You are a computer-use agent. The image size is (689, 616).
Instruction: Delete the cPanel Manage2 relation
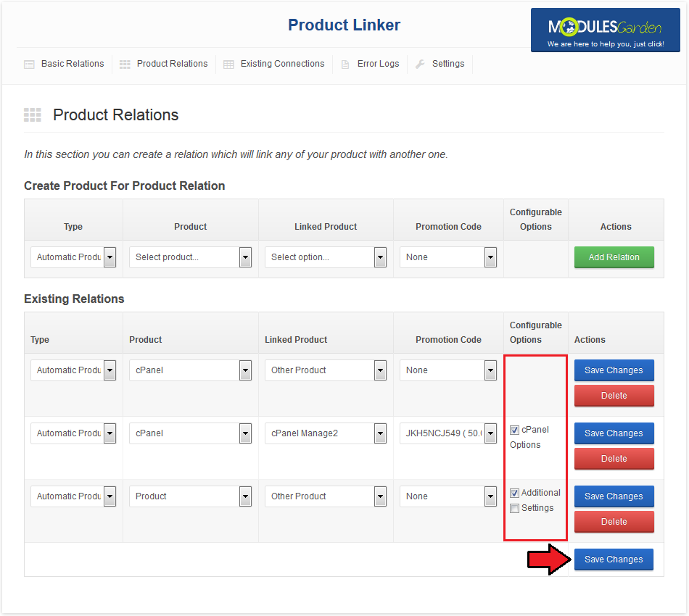coord(614,459)
